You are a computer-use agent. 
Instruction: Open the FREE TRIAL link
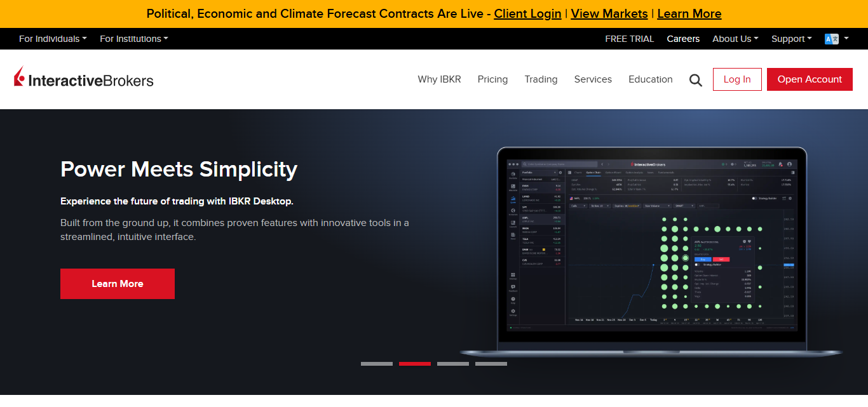point(630,39)
